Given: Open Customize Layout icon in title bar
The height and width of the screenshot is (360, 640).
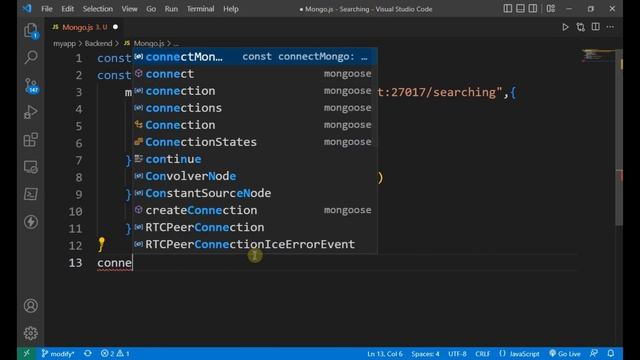Looking at the screenshot, I should tap(551, 9).
